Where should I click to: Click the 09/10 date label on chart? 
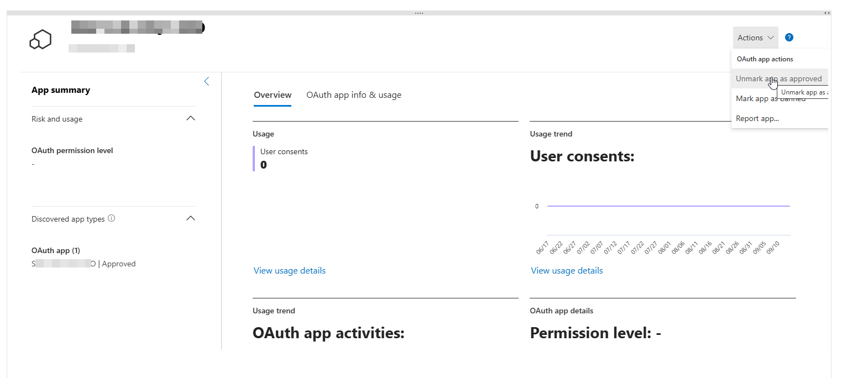click(773, 247)
